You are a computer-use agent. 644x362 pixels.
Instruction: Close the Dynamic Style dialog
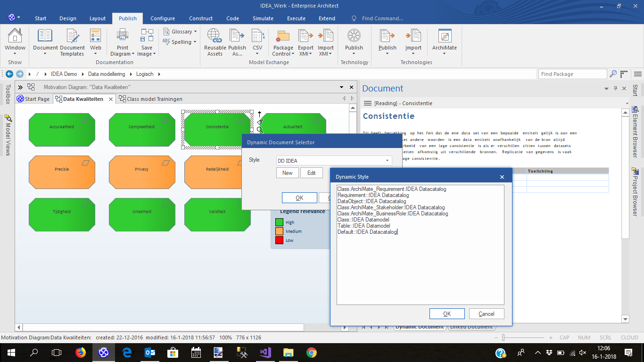pos(502,177)
